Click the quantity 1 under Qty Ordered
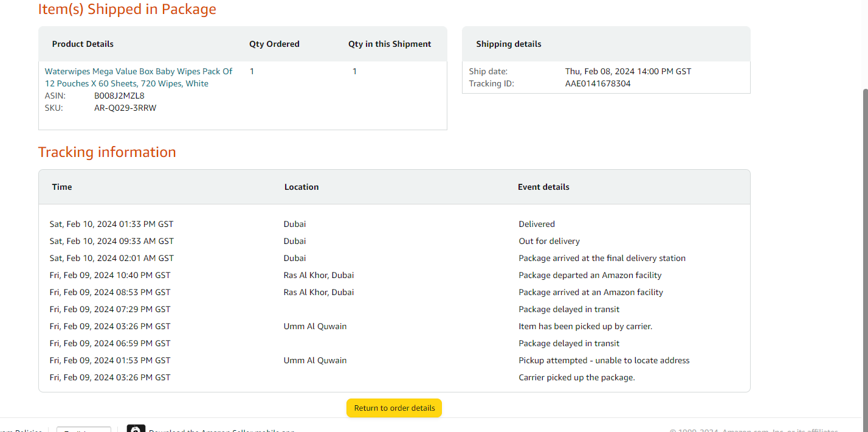 click(x=252, y=71)
